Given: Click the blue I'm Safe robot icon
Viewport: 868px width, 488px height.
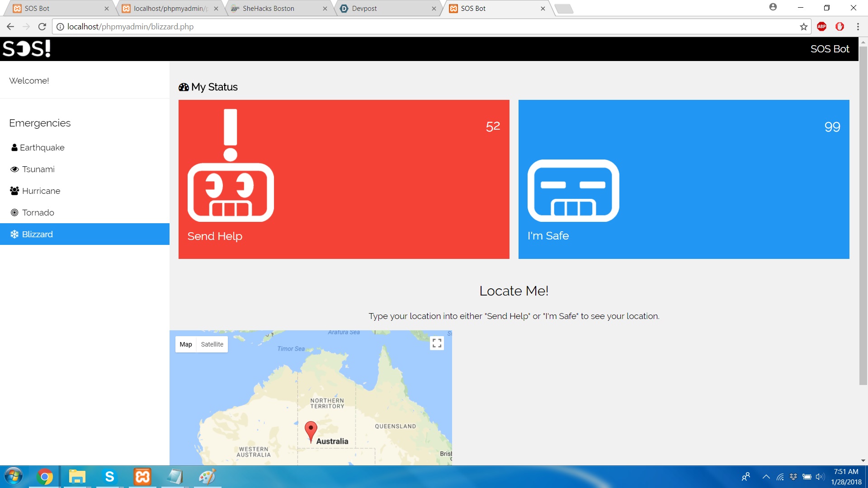Looking at the screenshot, I should tap(573, 190).
